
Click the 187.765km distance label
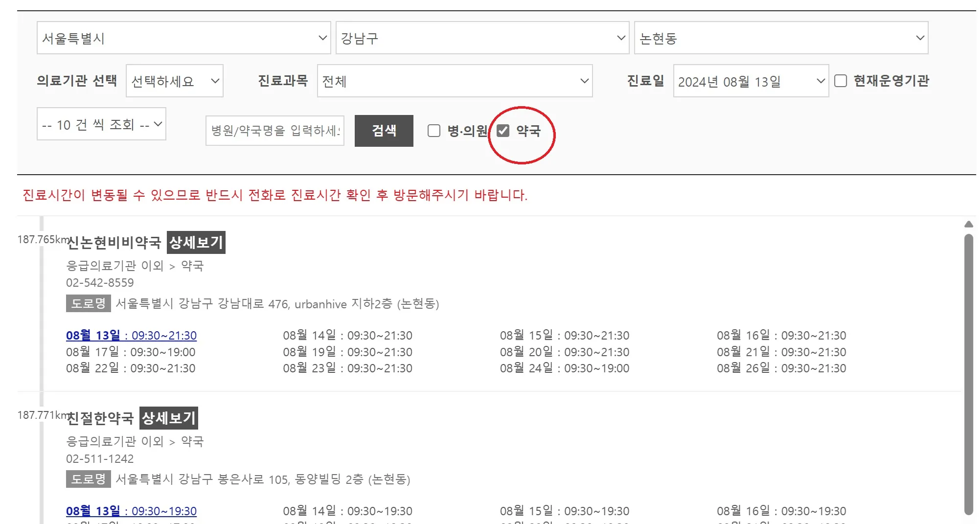(x=44, y=239)
